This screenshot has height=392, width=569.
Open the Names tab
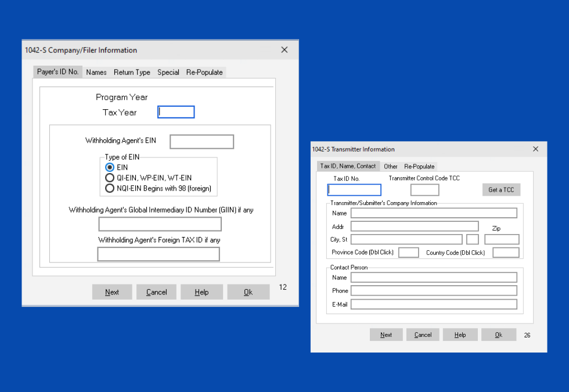point(96,73)
